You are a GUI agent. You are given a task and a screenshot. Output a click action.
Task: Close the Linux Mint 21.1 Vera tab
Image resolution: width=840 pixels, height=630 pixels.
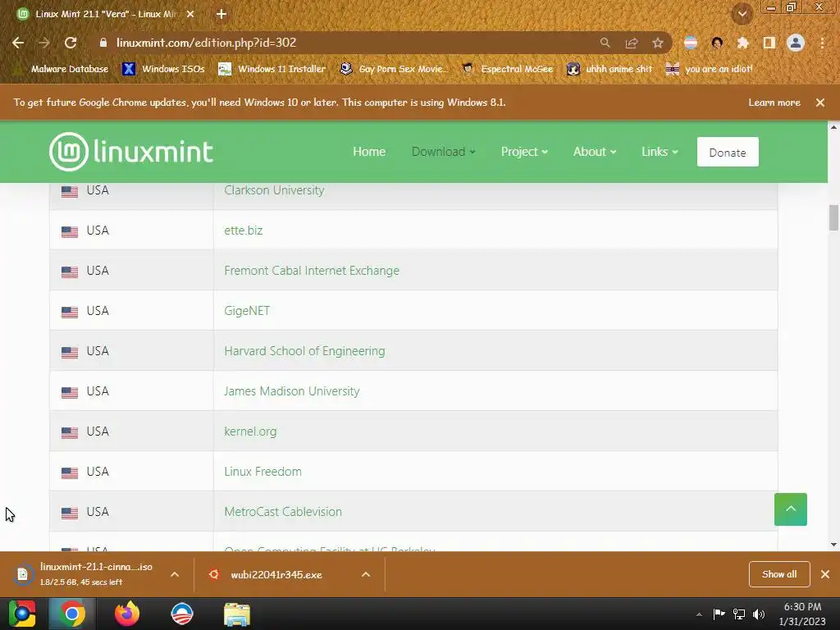coord(190,15)
